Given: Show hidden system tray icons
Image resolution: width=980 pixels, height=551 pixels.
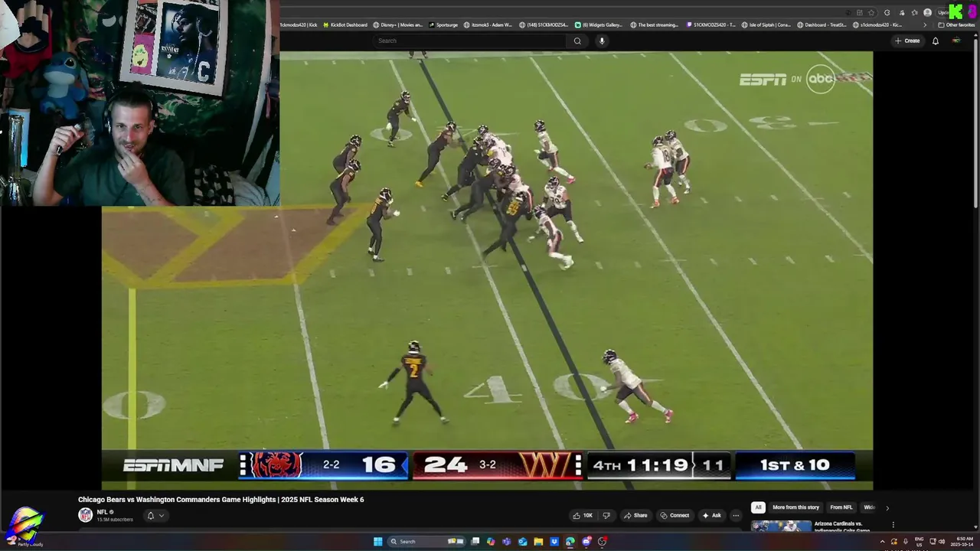Looking at the screenshot, I should coord(883,542).
